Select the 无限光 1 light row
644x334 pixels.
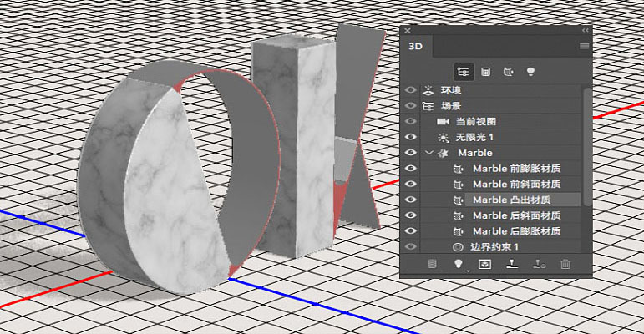point(500,137)
